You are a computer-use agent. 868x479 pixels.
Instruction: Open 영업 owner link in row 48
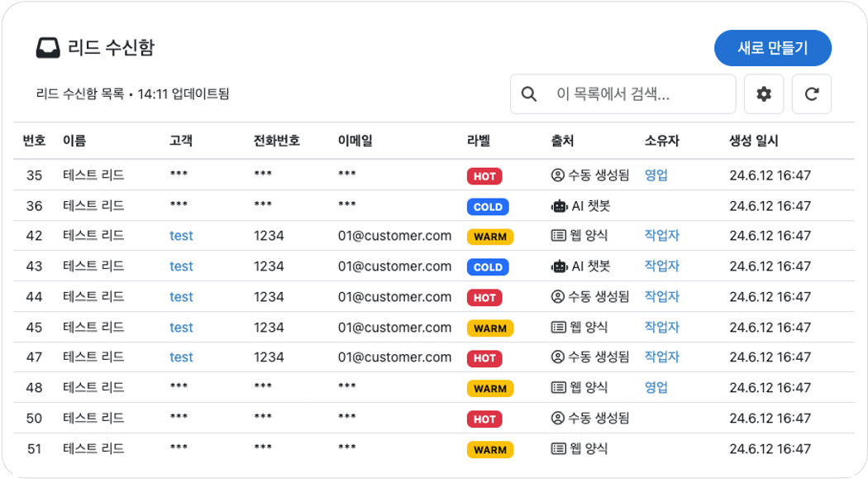pyautogui.click(x=656, y=388)
